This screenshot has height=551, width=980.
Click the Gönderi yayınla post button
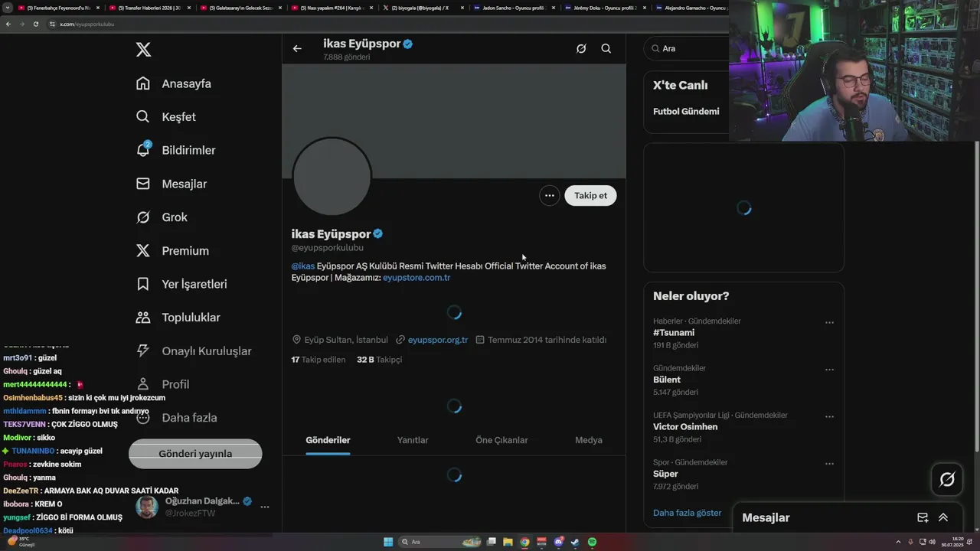pos(195,454)
